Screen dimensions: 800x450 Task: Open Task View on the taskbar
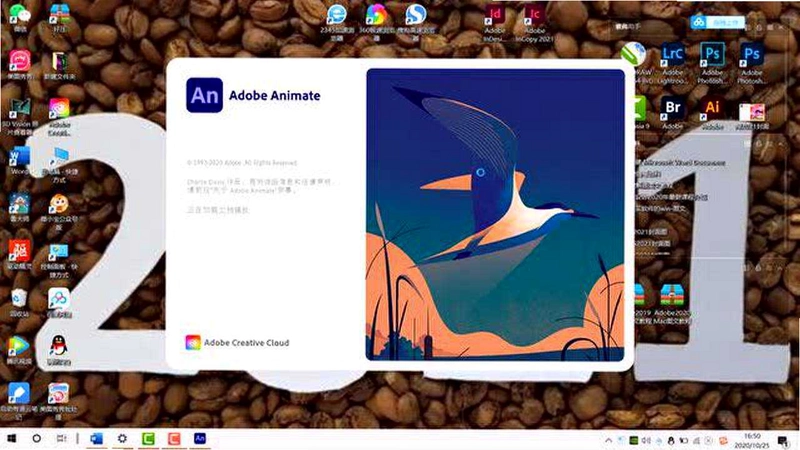pyautogui.click(x=62, y=438)
